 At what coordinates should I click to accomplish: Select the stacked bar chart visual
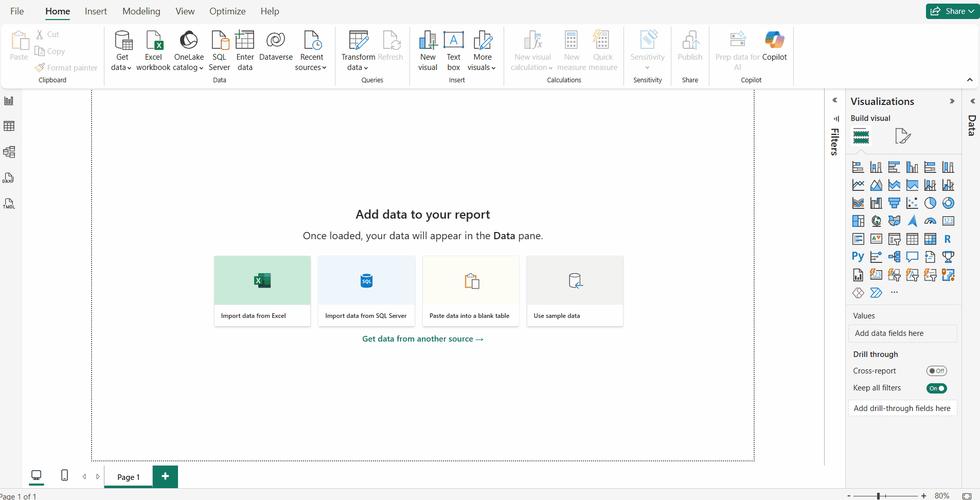point(859,167)
